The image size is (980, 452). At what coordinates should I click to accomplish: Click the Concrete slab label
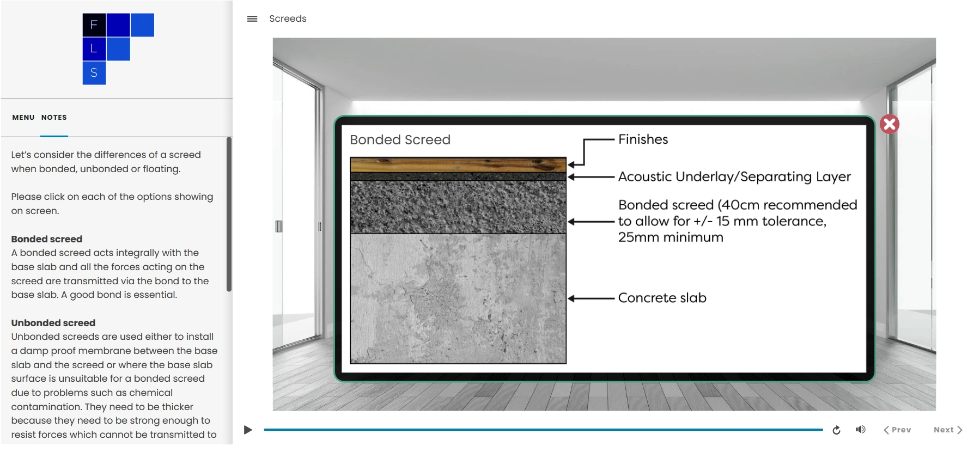pyautogui.click(x=662, y=298)
